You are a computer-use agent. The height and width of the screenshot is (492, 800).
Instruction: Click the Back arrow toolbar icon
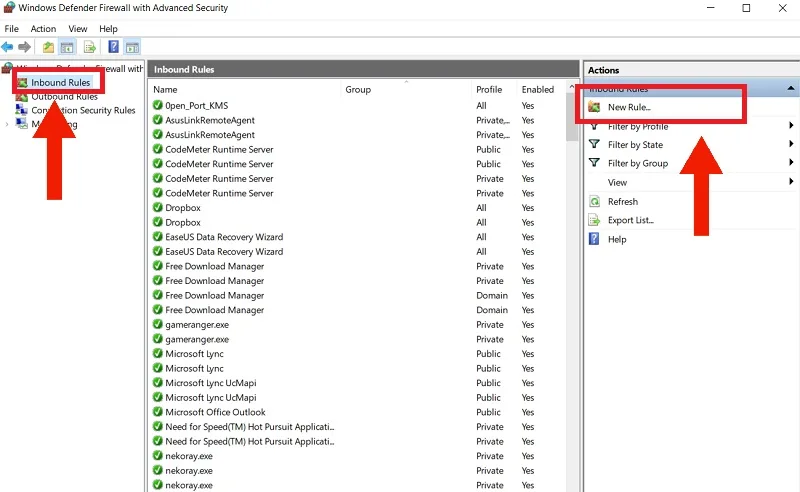[x=7, y=47]
